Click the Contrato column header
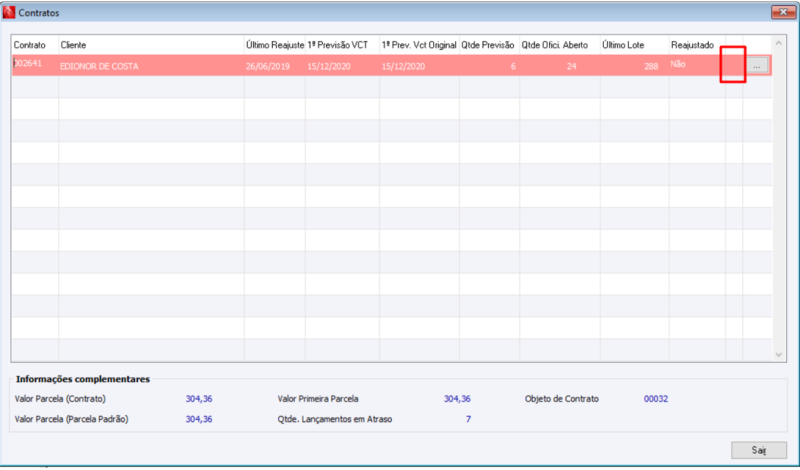Image resolution: width=800 pixels, height=470 pixels. [x=30, y=45]
